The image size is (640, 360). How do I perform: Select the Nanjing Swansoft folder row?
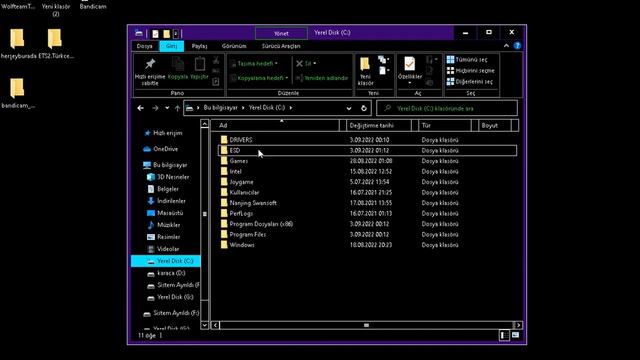[367, 203]
